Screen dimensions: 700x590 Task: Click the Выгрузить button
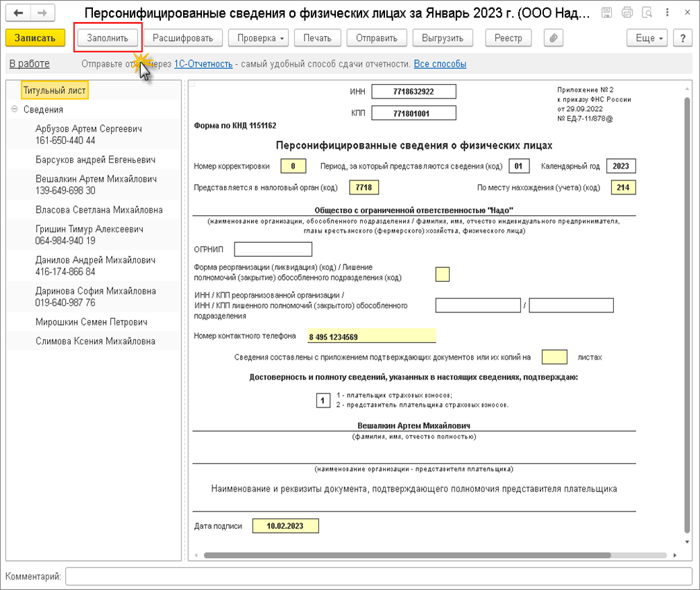(443, 38)
